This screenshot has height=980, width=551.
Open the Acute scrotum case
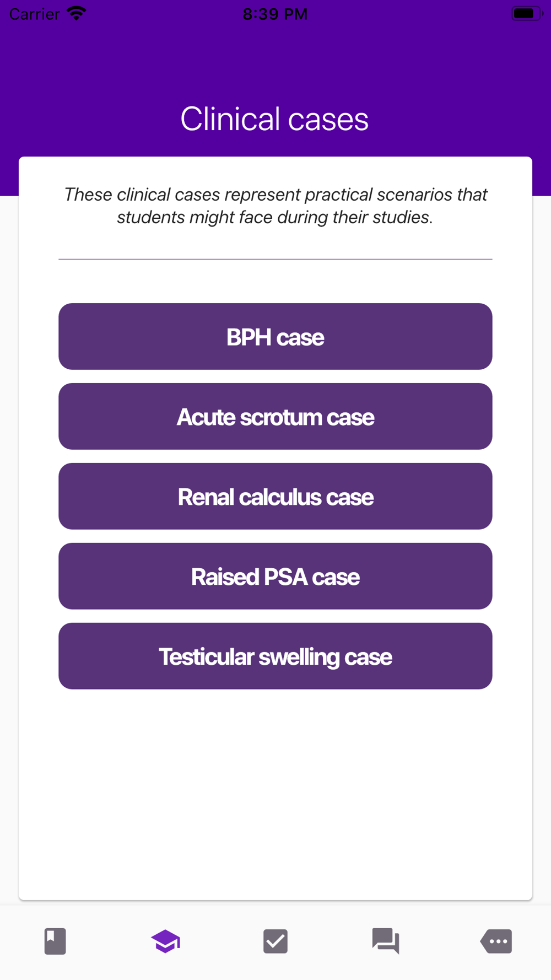[x=275, y=417]
